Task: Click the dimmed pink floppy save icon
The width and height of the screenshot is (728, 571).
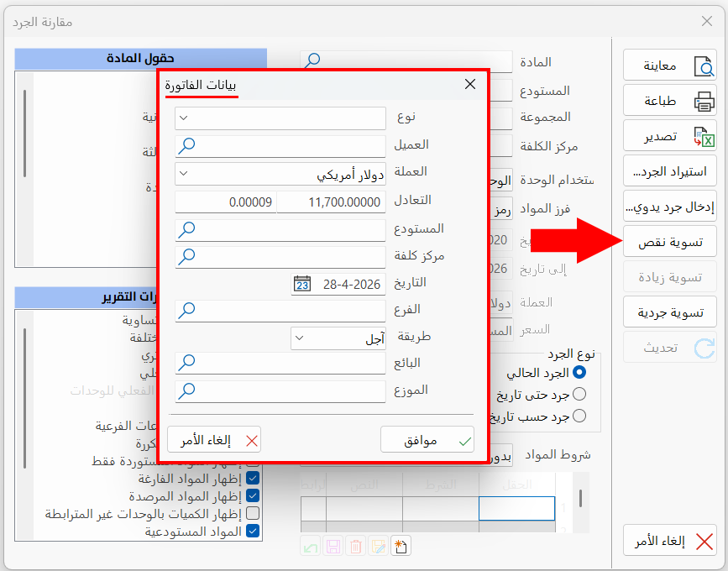Action: click(333, 547)
